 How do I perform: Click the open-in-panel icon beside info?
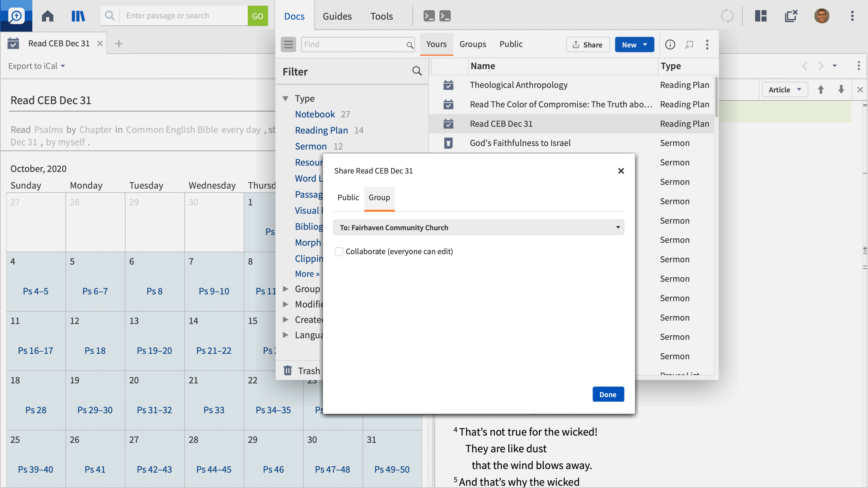pyautogui.click(x=689, y=45)
